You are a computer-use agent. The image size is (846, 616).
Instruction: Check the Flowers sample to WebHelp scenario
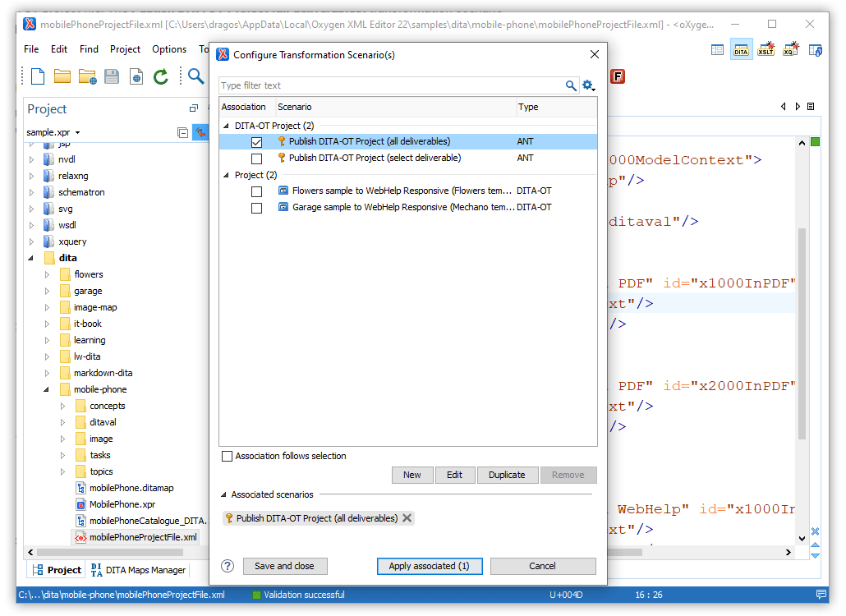click(257, 191)
